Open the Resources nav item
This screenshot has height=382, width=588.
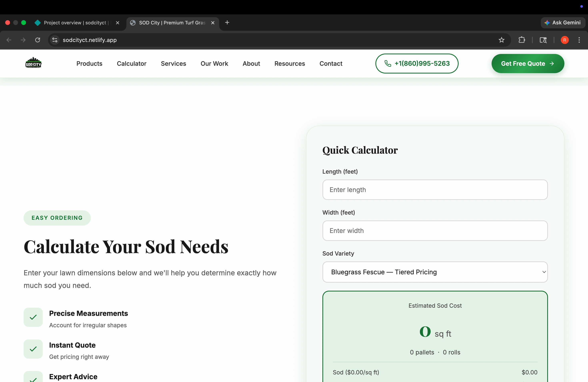(x=290, y=63)
